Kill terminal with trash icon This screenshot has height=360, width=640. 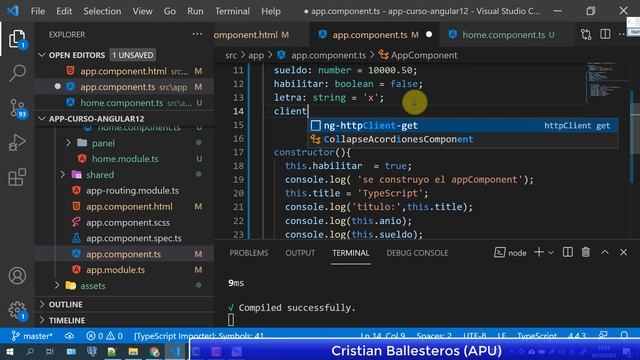(586, 252)
